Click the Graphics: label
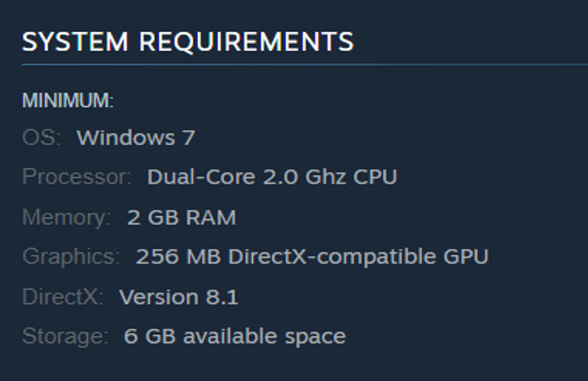588x381 pixels. coord(71,257)
